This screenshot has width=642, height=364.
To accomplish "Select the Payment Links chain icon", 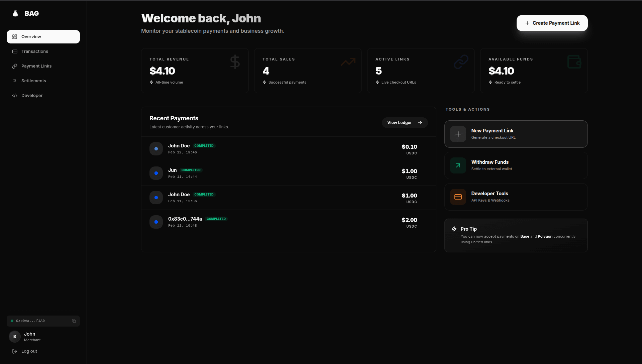I will coord(14,66).
